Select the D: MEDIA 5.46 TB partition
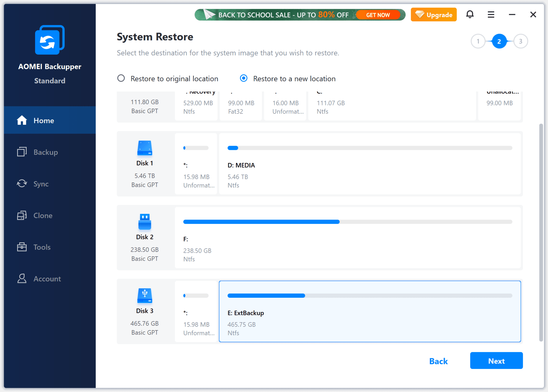548x392 pixels. (x=370, y=164)
